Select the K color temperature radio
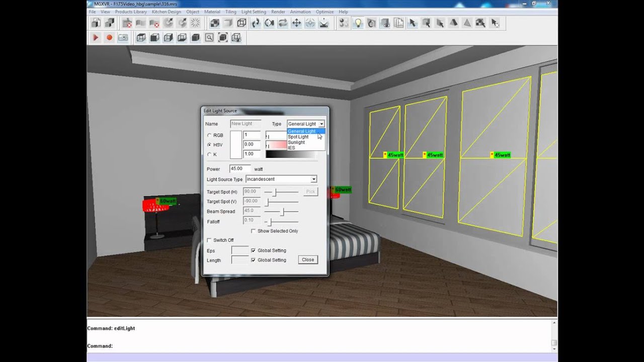Image resolution: width=644 pixels, height=362 pixels. click(209, 154)
